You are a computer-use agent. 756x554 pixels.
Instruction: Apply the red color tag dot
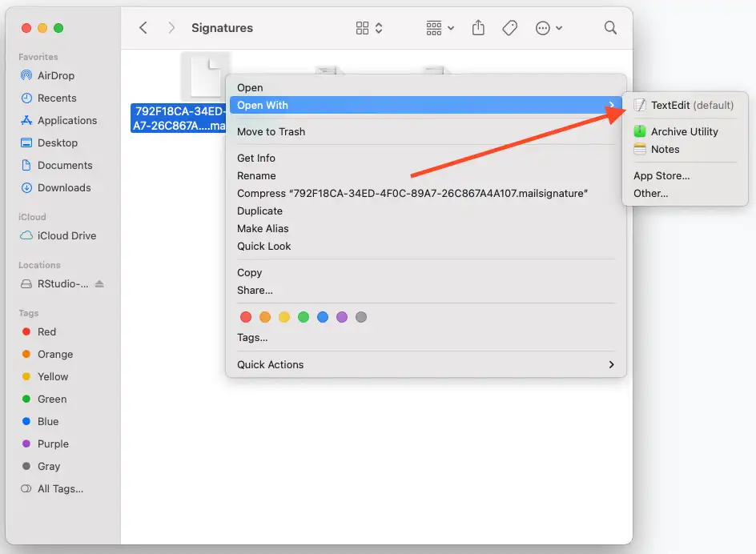(x=246, y=317)
